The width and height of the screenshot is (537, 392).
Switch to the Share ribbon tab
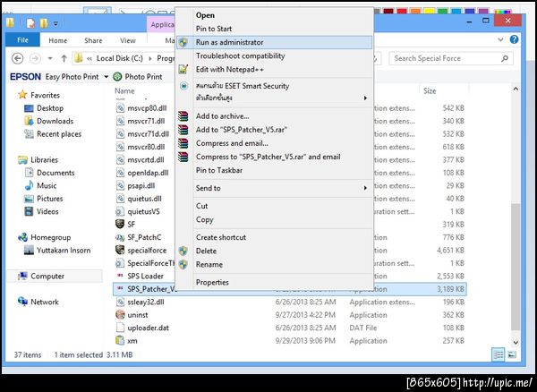point(93,40)
